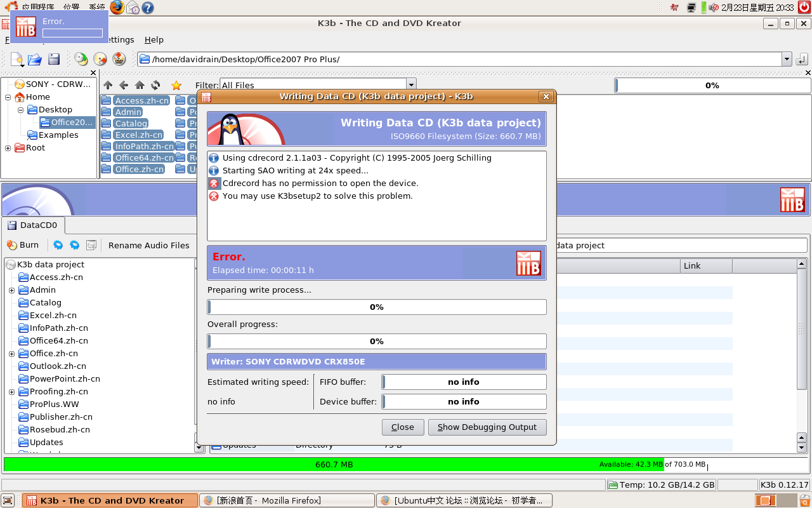
Task: Click the first blue gear icon beside Burn
Action: (x=58, y=245)
